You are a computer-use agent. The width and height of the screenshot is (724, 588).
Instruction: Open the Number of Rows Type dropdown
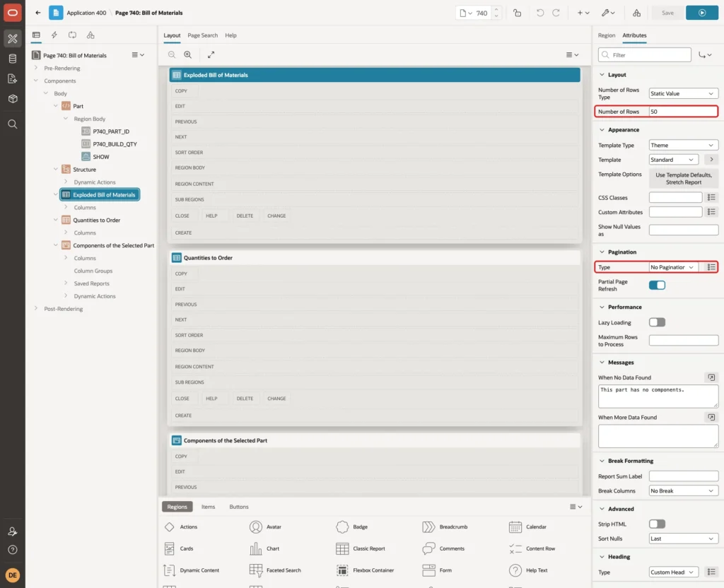coord(684,94)
